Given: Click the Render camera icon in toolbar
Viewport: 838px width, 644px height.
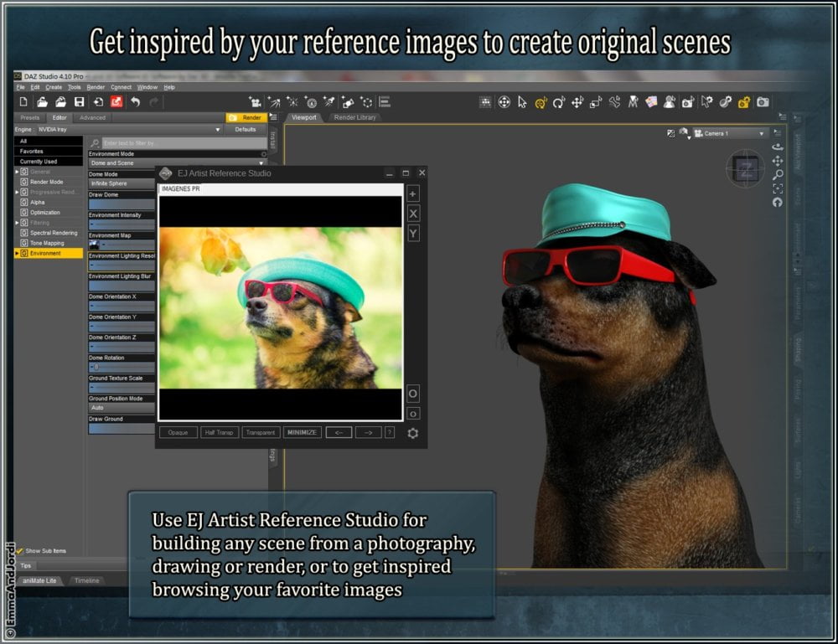Looking at the screenshot, I should (763, 102).
